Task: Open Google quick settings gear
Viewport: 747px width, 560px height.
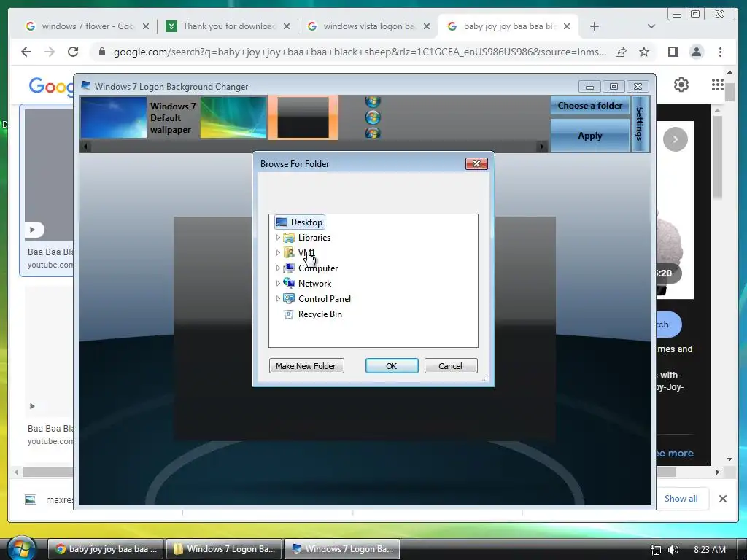Action: pyautogui.click(x=681, y=85)
